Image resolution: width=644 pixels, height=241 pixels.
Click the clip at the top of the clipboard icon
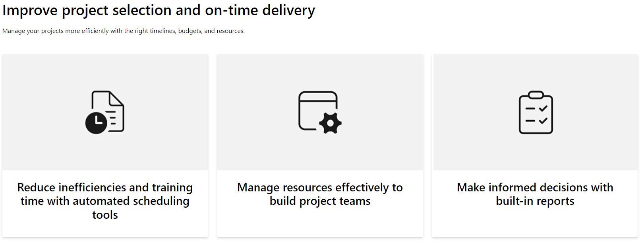click(536, 95)
